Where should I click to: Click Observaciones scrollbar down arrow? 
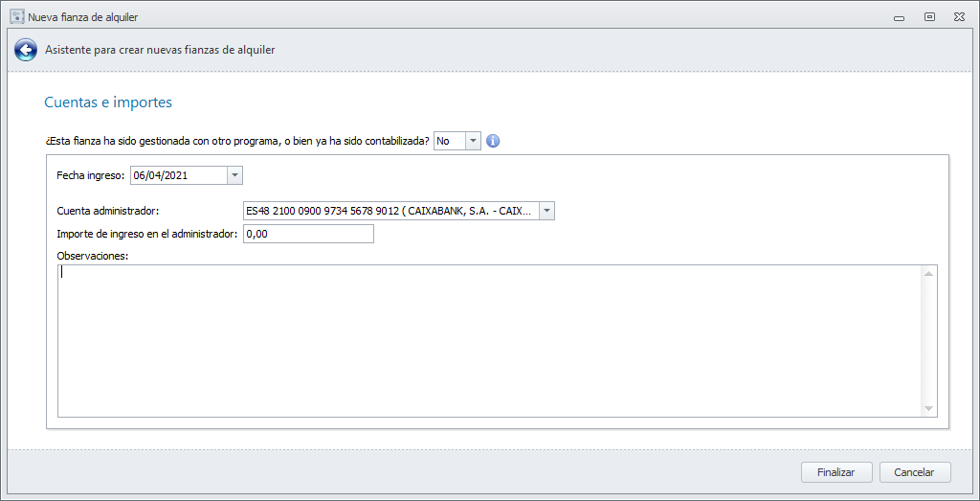click(928, 408)
